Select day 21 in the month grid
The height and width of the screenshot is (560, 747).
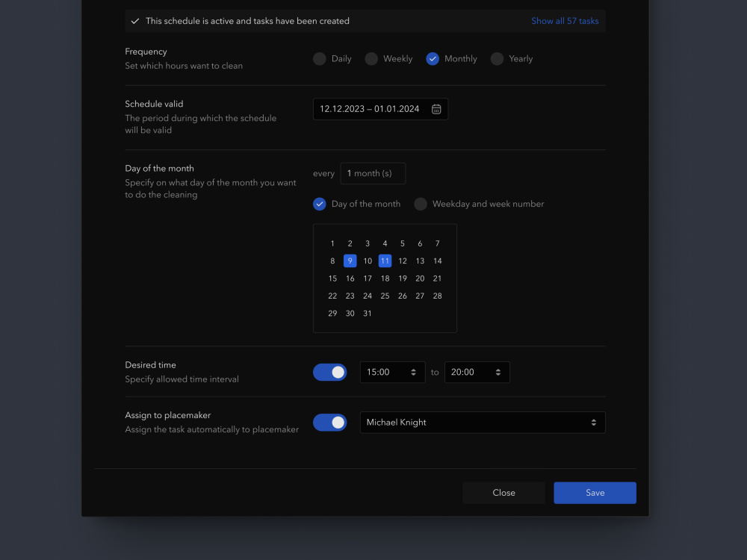pyautogui.click(x=437, y=279)
